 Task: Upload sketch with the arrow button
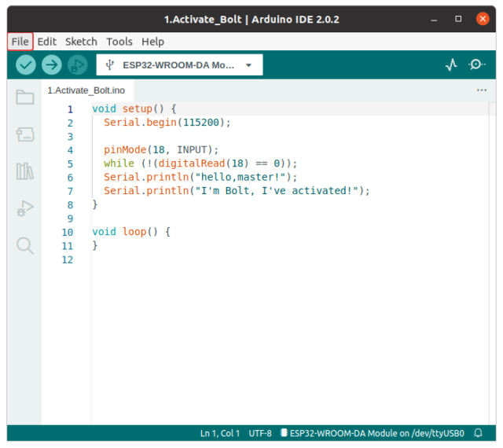pos(52,65)
